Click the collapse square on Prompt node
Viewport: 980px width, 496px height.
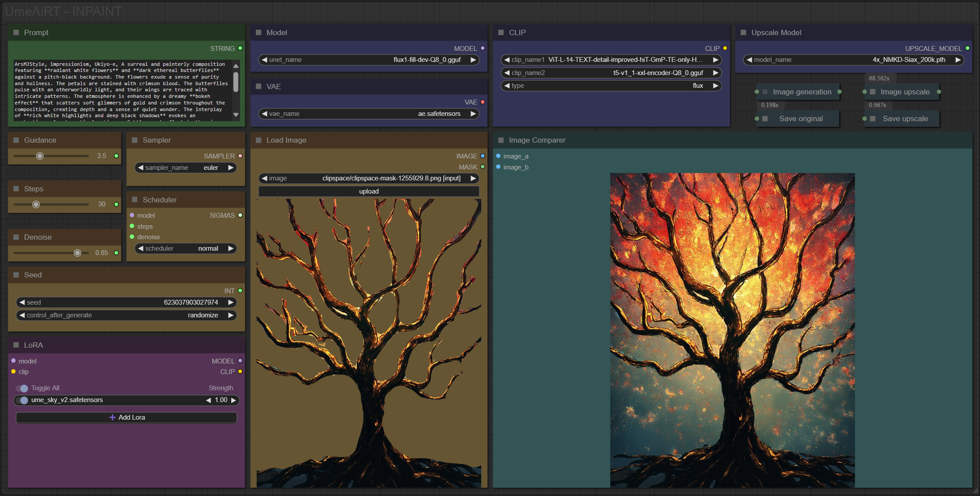point(16,32)
